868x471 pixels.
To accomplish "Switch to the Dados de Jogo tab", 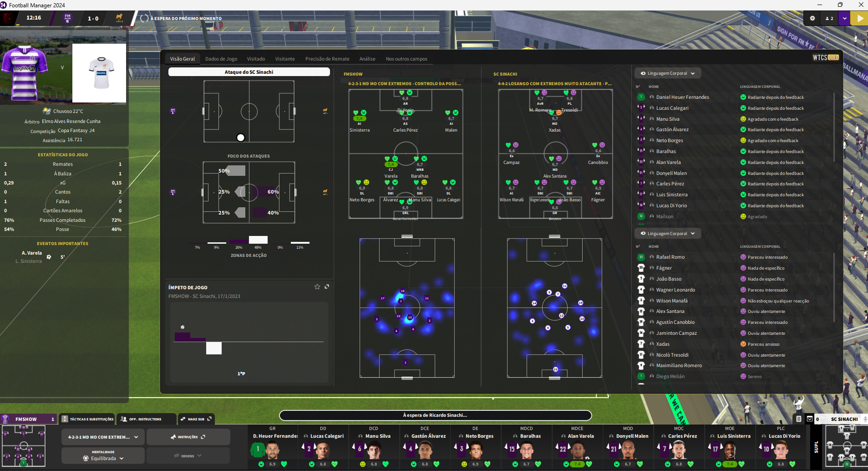I will [221, 59].
